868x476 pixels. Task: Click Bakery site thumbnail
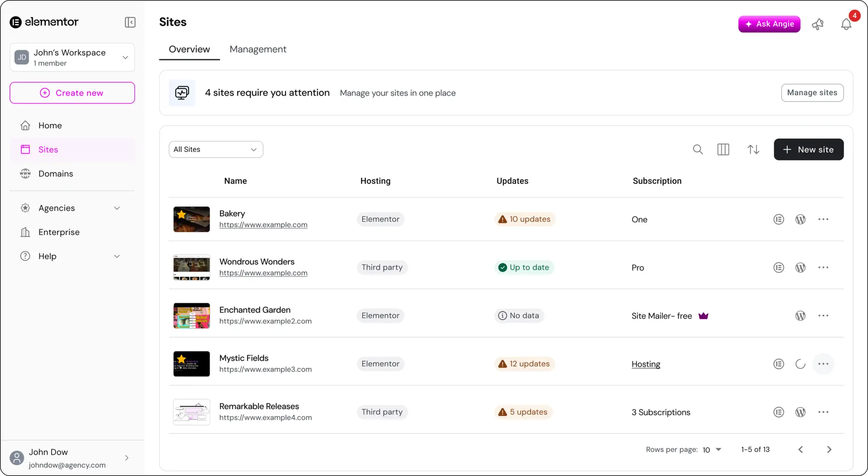(x=192, y=219)
